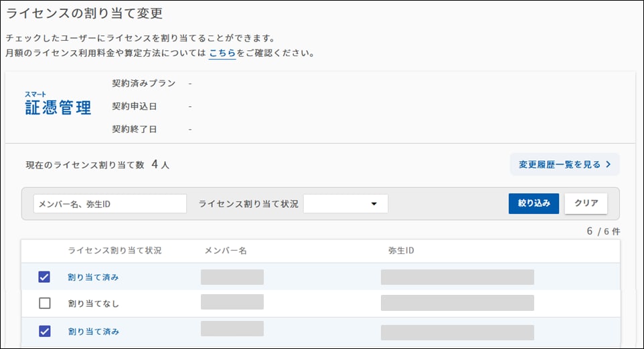
Task: Click the 弥生ID column header
Action: tap(401, 251)
